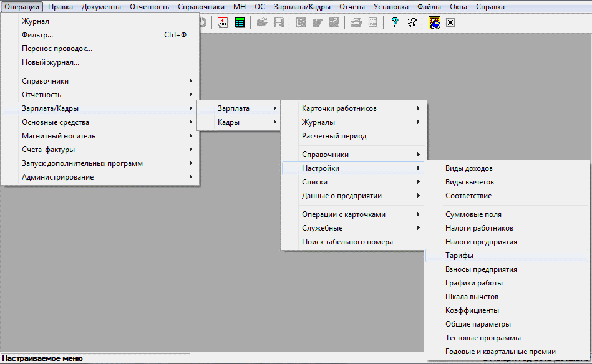Viewport: 592px width, 364px height.
Task: Choose Фильтр... menu entry
Action: tap(100, 35)
